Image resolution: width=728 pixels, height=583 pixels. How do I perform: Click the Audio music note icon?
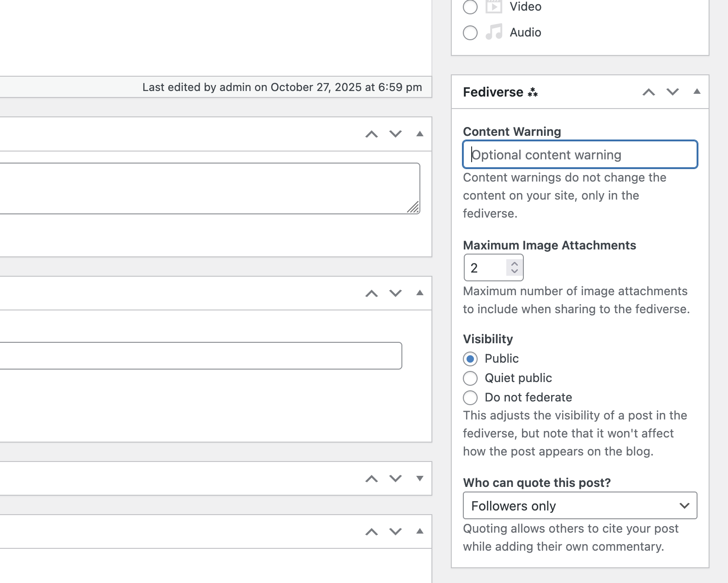494,32
